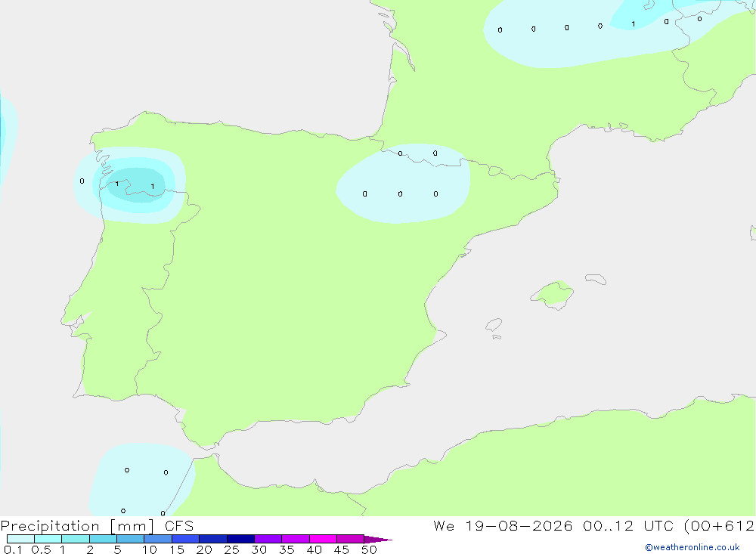Click the 20–25 mm dark blue legend swatch
Screen dimensions: 756x554
[213, 539]
